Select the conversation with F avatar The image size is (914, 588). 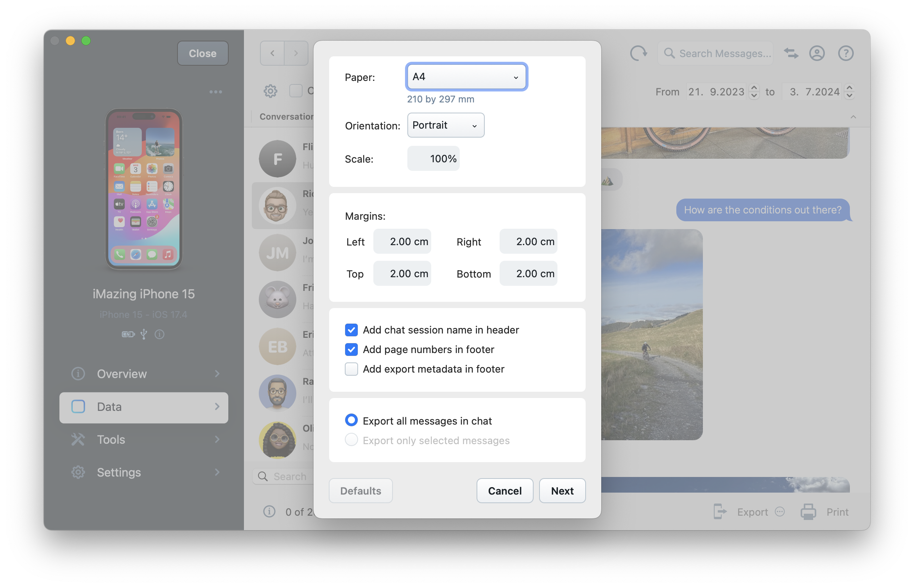pos(277,159)
